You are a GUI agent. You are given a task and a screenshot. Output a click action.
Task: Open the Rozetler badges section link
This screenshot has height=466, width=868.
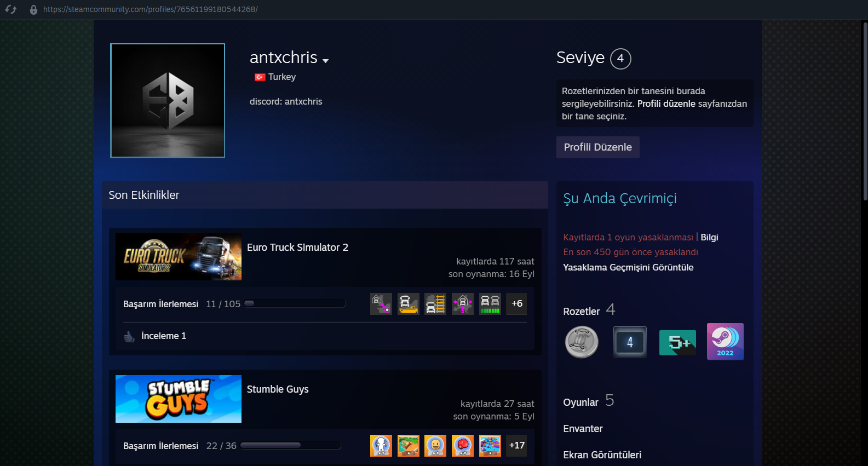[582, 312]
